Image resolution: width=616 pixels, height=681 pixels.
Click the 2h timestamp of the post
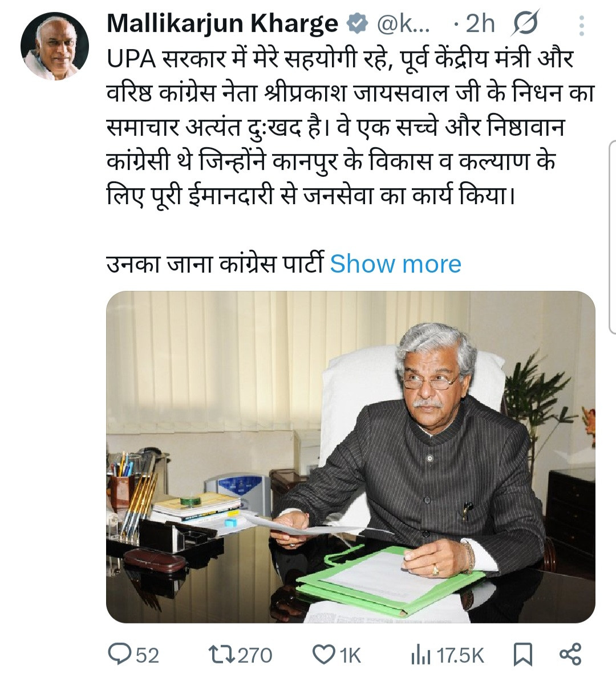click(480, 24)
